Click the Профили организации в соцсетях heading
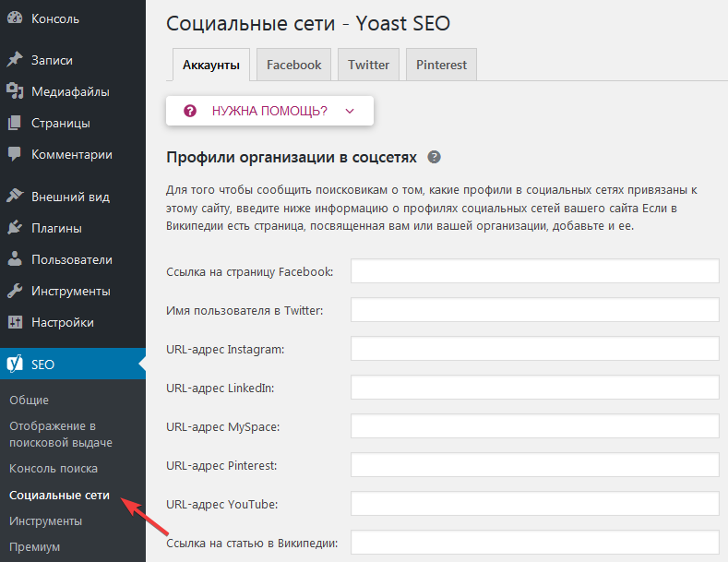The height and width of the screenshot is (562, 728). (292, 157)
